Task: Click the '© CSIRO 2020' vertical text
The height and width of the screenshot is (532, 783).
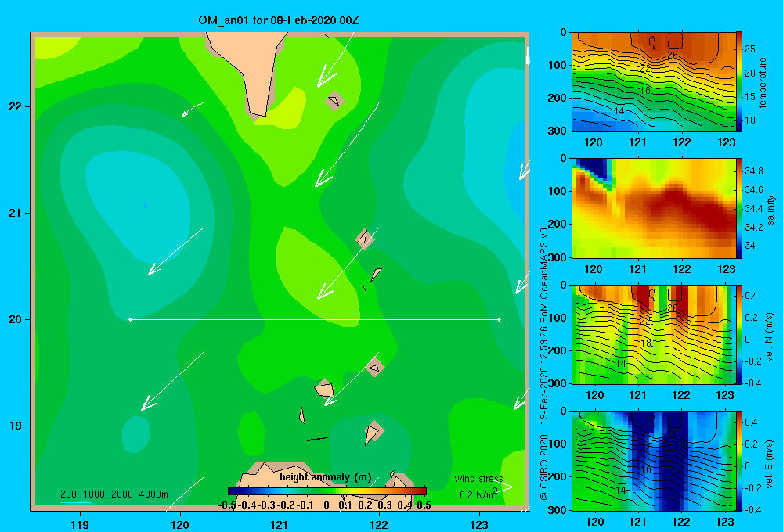Action: click(x=544, y=466)
